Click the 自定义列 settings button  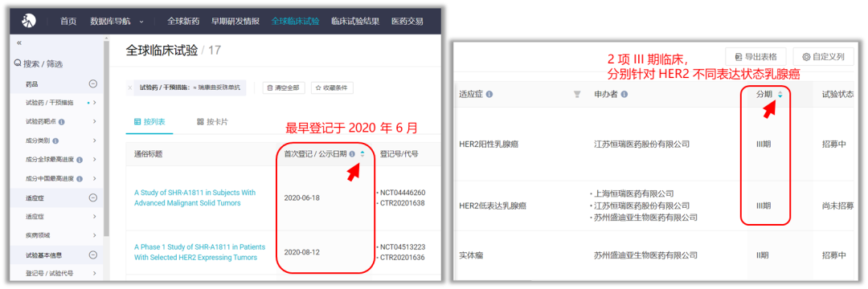[823, 56]
